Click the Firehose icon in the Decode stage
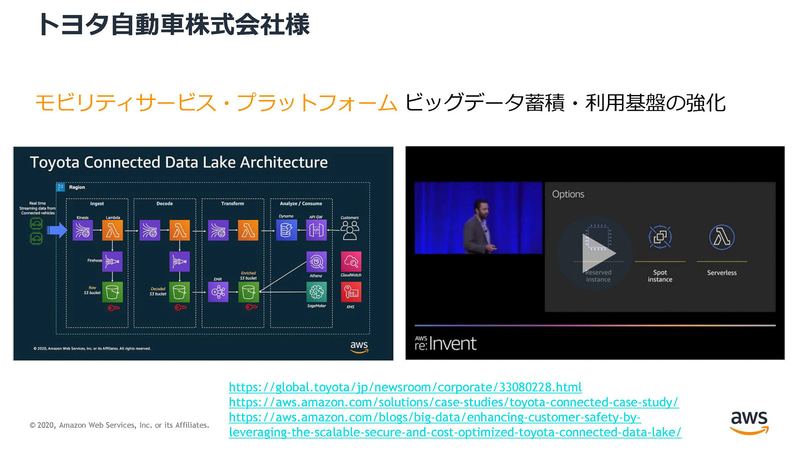 click(180, 261)
